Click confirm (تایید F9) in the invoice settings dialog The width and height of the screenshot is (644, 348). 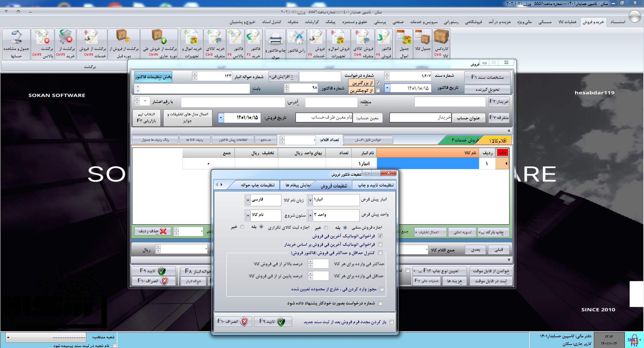(272, 322)
